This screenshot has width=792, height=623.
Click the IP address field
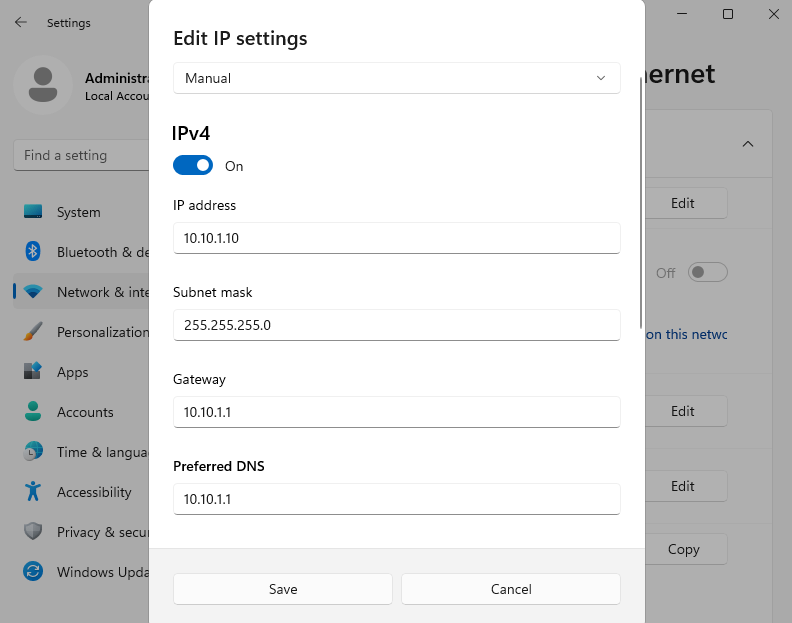(396, 238)
